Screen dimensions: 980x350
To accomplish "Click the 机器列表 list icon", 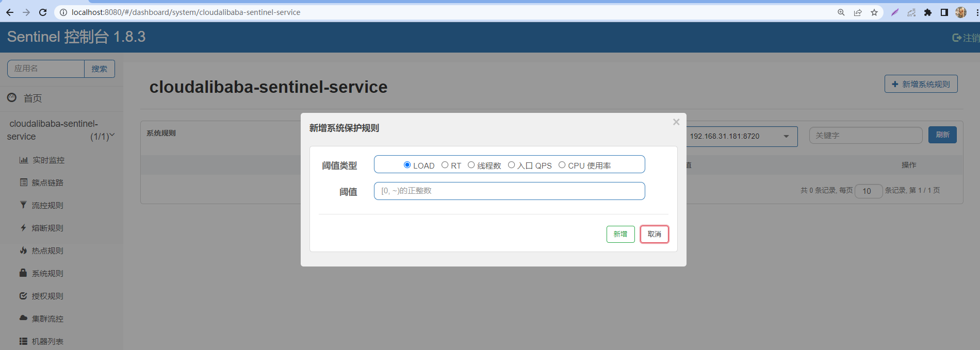I will 23,341.
